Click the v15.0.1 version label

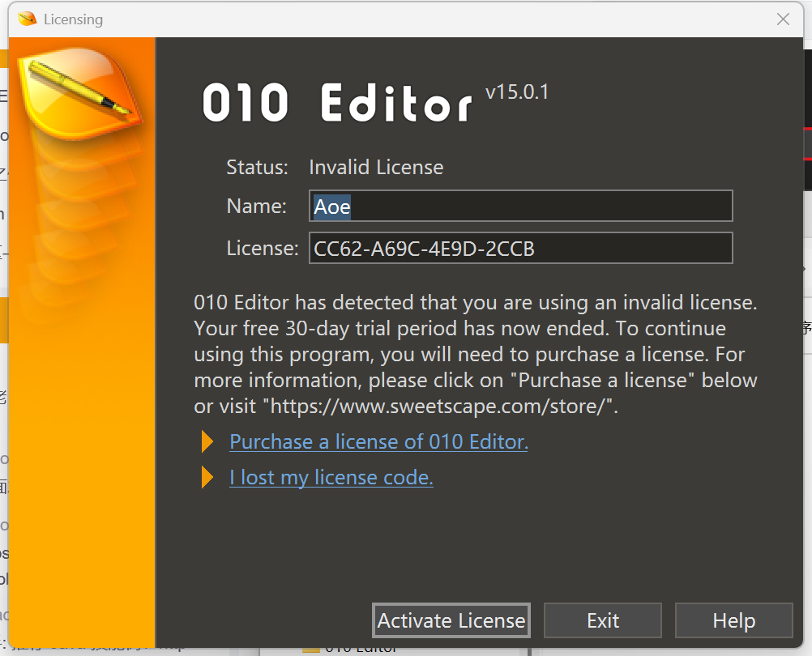click(x=517, y=92)
